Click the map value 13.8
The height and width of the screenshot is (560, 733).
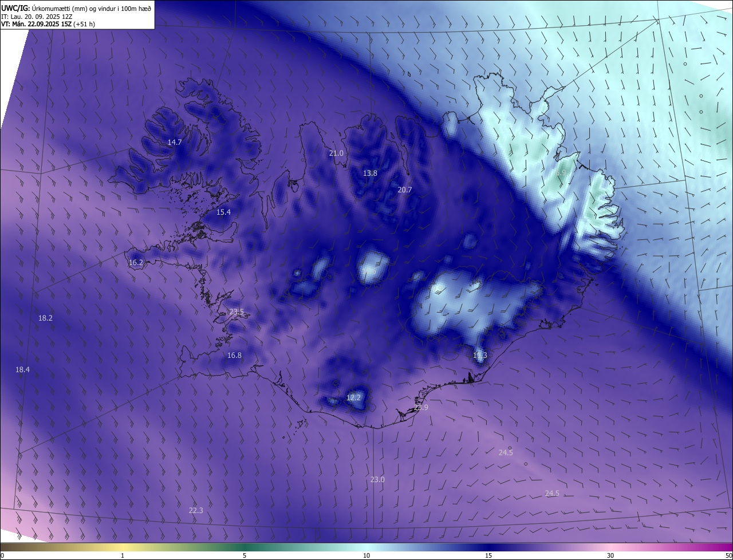[371, 173]
